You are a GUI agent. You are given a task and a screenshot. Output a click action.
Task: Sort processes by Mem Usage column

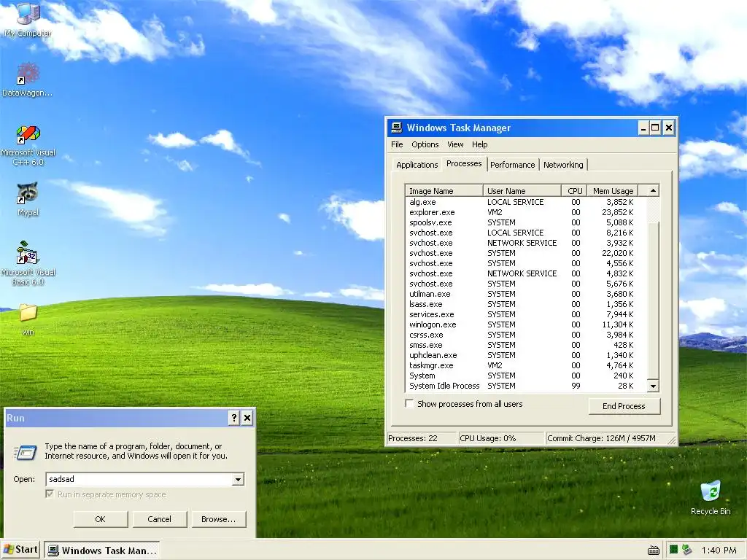click(x=613, y=190)
